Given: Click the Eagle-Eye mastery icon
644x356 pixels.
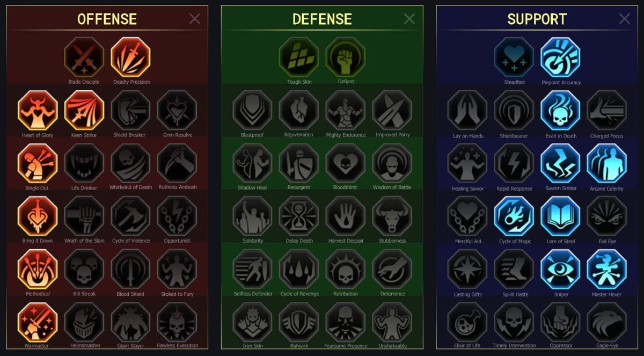Looking at the screenshot, I should tap(607, 322).
